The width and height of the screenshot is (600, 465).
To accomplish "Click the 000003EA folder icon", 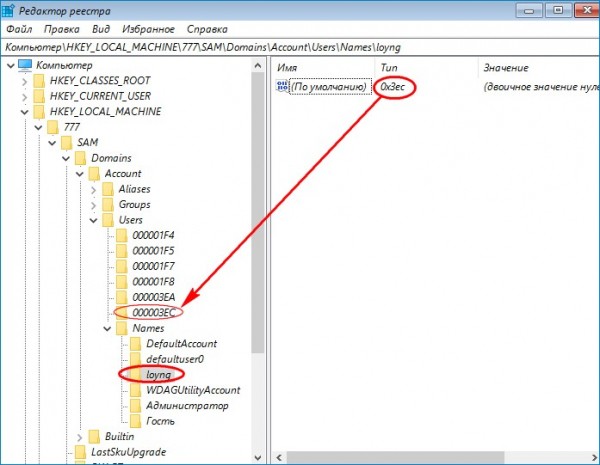I will [x=122, y=297].
